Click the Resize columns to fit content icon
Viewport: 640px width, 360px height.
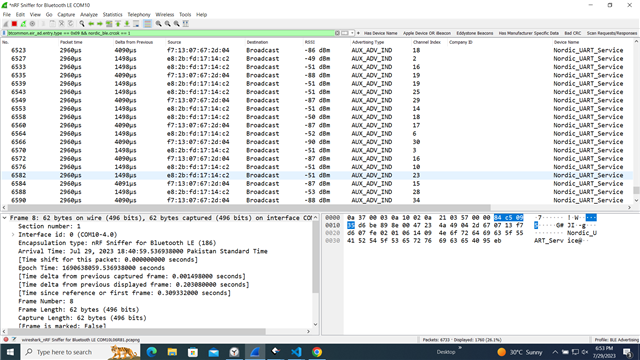[186, 24]
